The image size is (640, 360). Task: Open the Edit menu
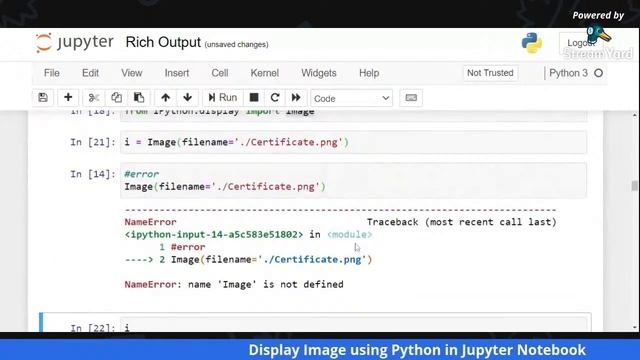[x=90, y=73]
